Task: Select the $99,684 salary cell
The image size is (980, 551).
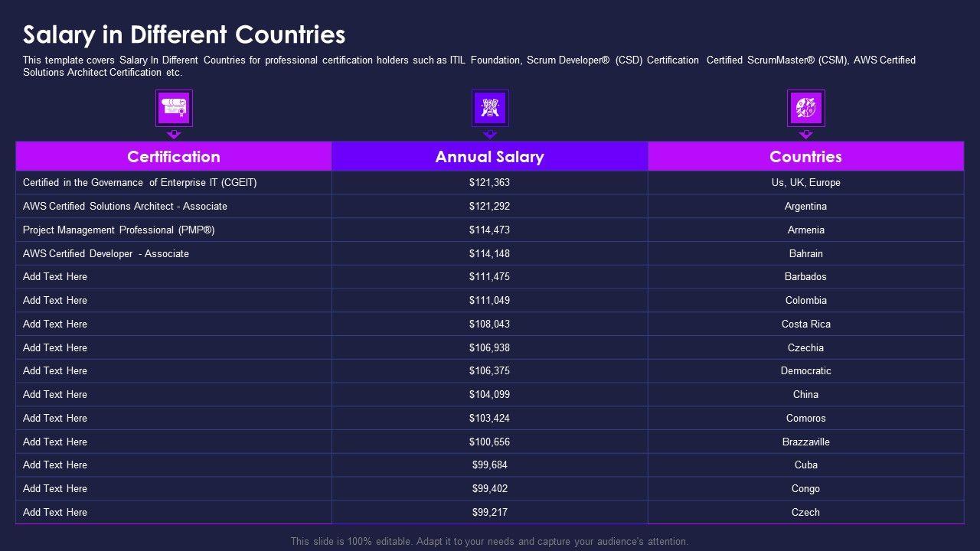Action: pyautogui.click(x=490, y=465)
